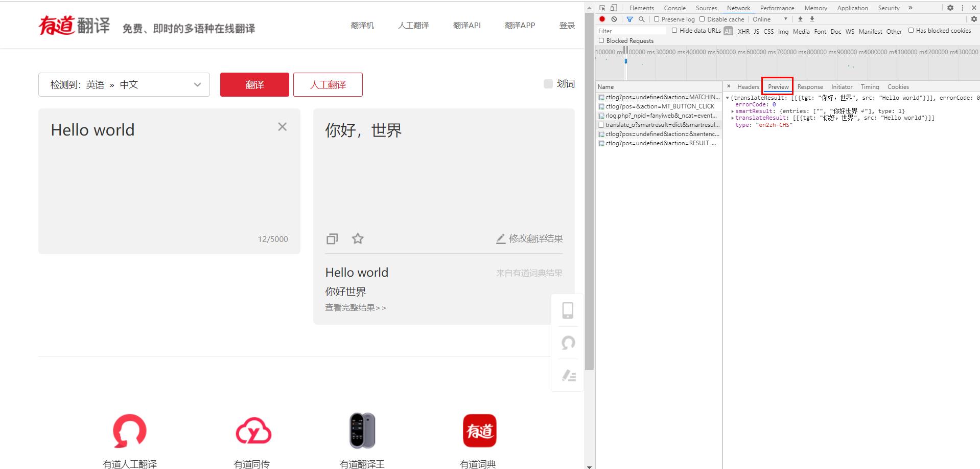Select the Preview tab
This screenshot has width=980, height=469.
click(778, 86)
